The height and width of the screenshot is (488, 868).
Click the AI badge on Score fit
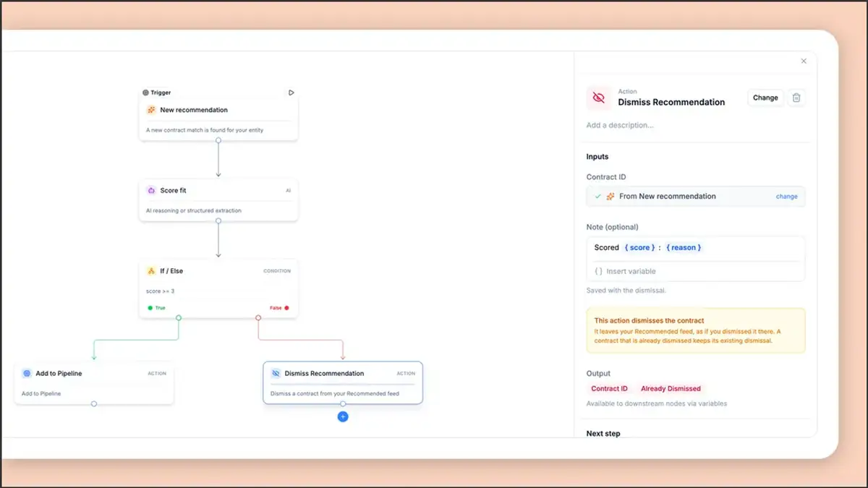pyautogui.click(x=288, y=191)
